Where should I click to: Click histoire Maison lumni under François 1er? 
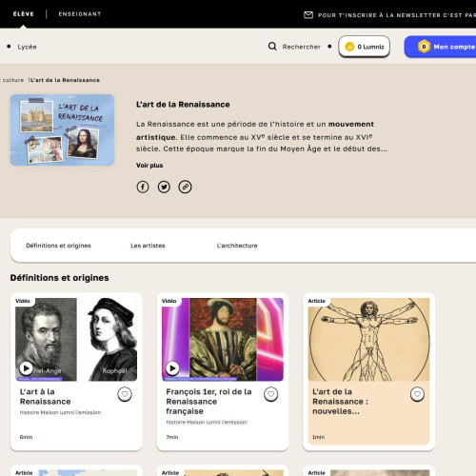click(207, 422)
